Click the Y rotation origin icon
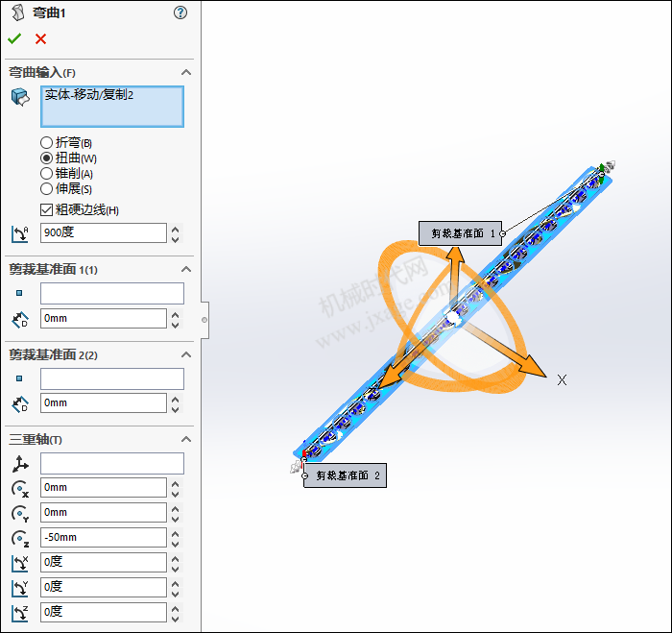This screenshot has width=672, height=633. tap(20, 514)
